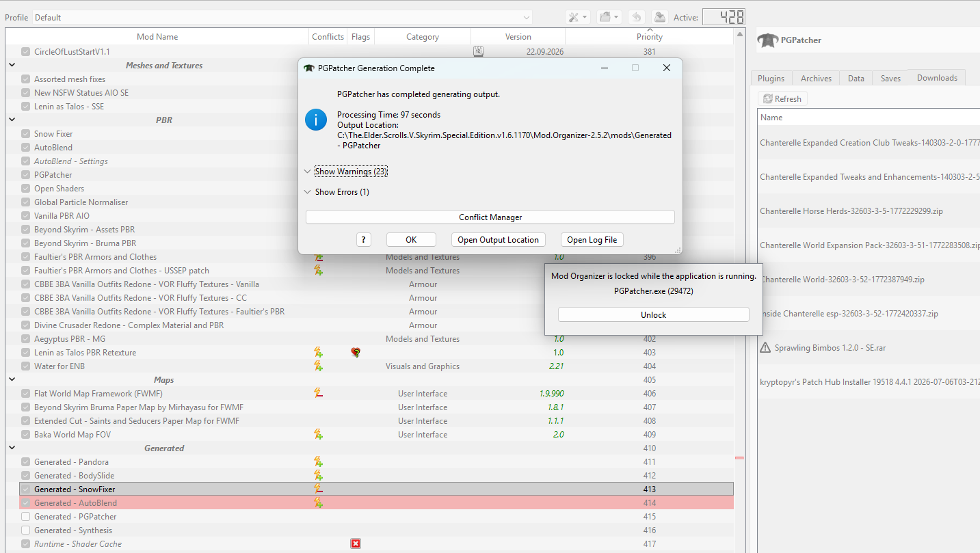980x553 pixels.
Task: Open the folder shortcuts toolbar button
Action: (x=608, y=17)
